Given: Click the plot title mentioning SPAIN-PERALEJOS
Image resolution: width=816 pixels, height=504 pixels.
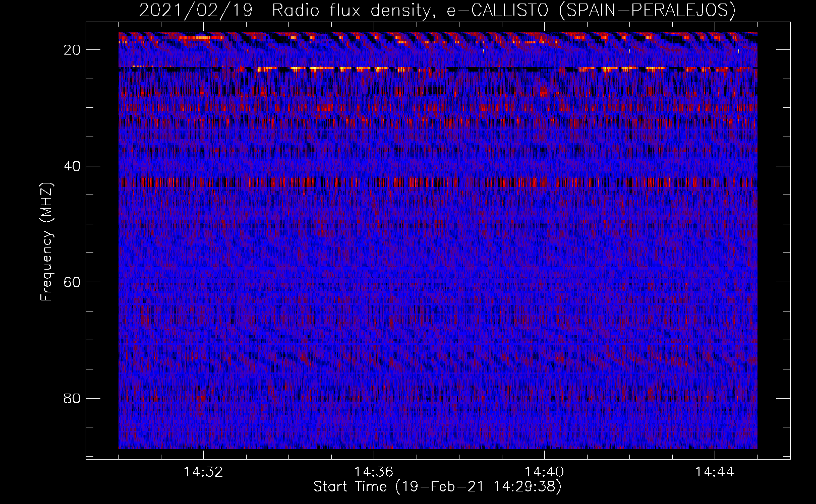Looking at the screenshot, I should click(437, 10).
